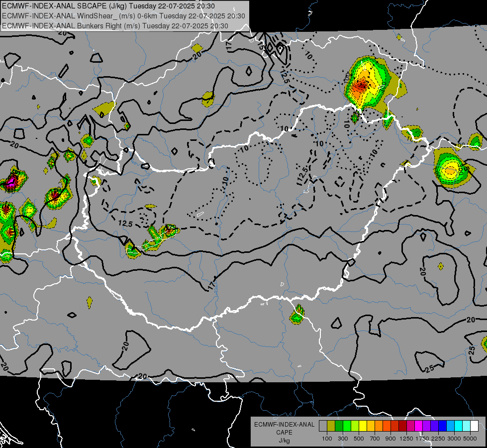The height and width of the screenshot is (448, 487).
Task: Select the orange swatch right of 700
Action: (x=379, y=426)
